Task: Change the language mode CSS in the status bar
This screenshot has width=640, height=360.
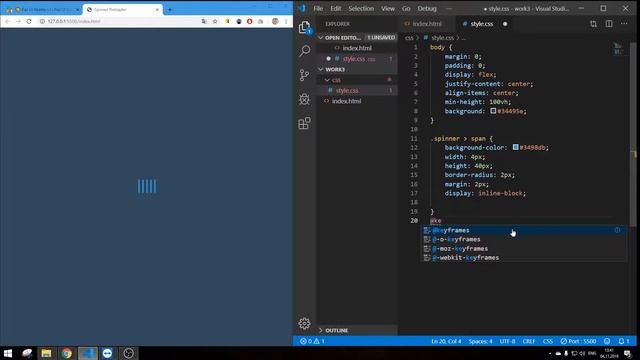Action: tap(548, 341)
